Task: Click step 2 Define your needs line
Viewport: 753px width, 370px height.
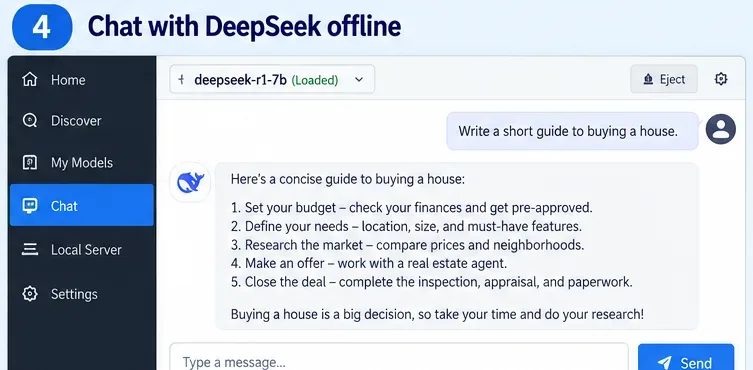Action: tap(406, 226)
